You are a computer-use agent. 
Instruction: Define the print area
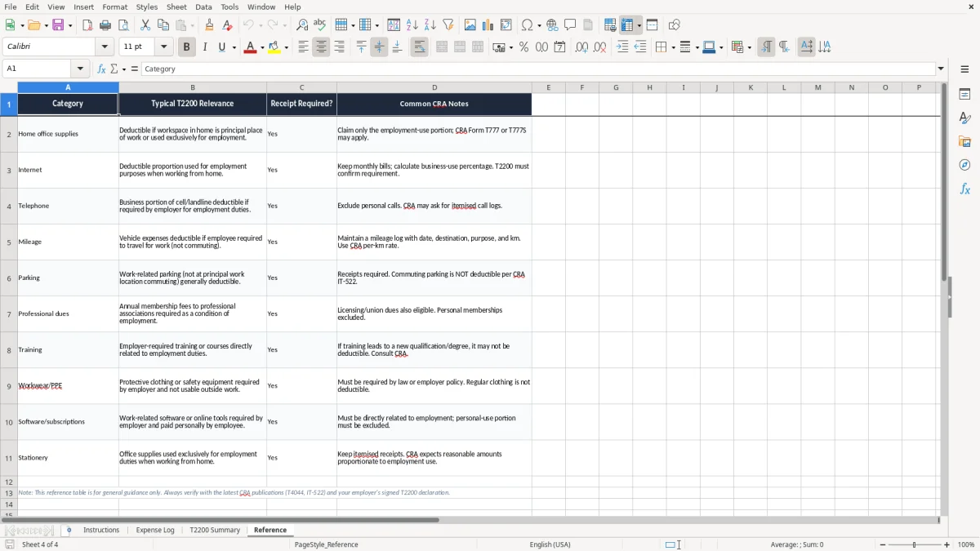(610, 25)
